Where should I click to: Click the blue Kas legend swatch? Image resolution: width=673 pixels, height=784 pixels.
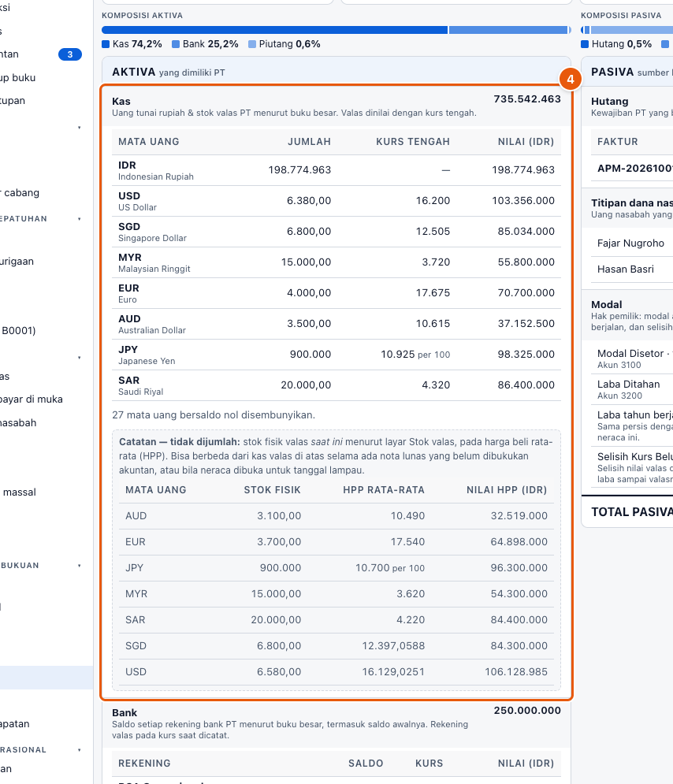click(x=106, y=44)
